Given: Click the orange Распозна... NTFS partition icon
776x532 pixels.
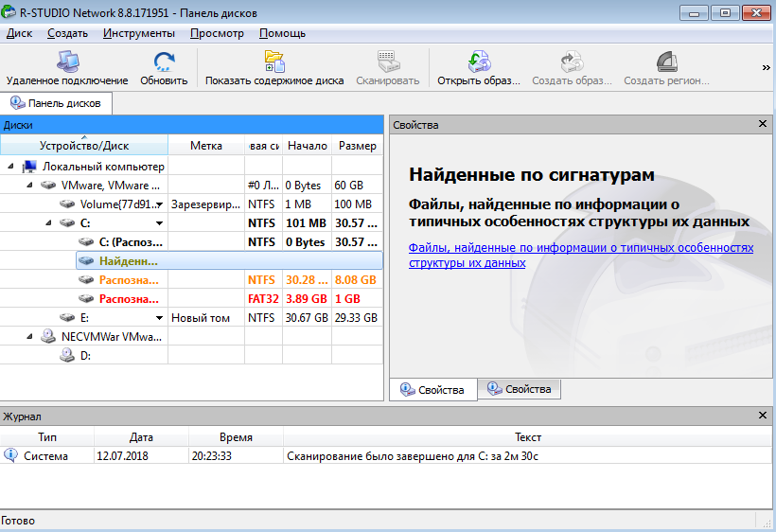Looking at the screenshot, I should (86, 279).
